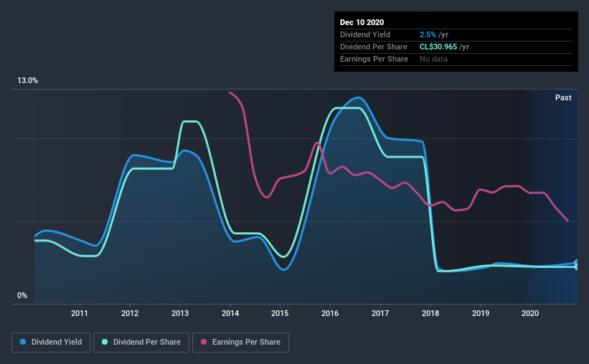Click the teal Dividend Per Share legend dot
The height and width of the screenshot is (364, 589).
(105, 342)
